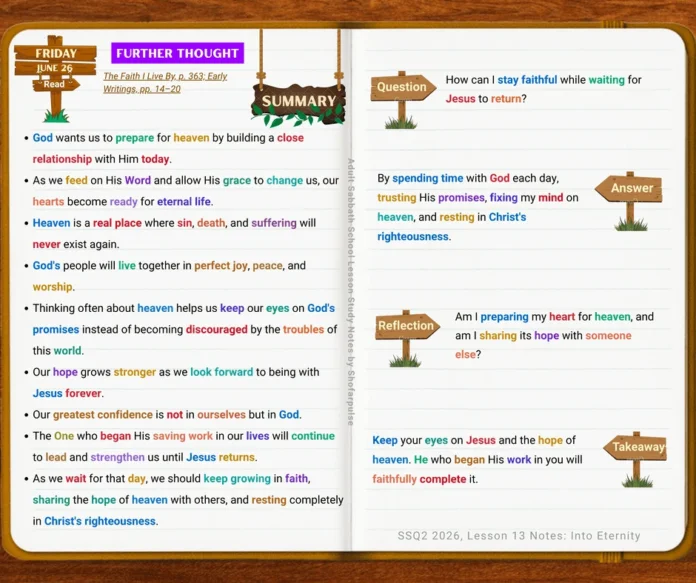Click the reflection text preparing my heart

tap(554, 335)
